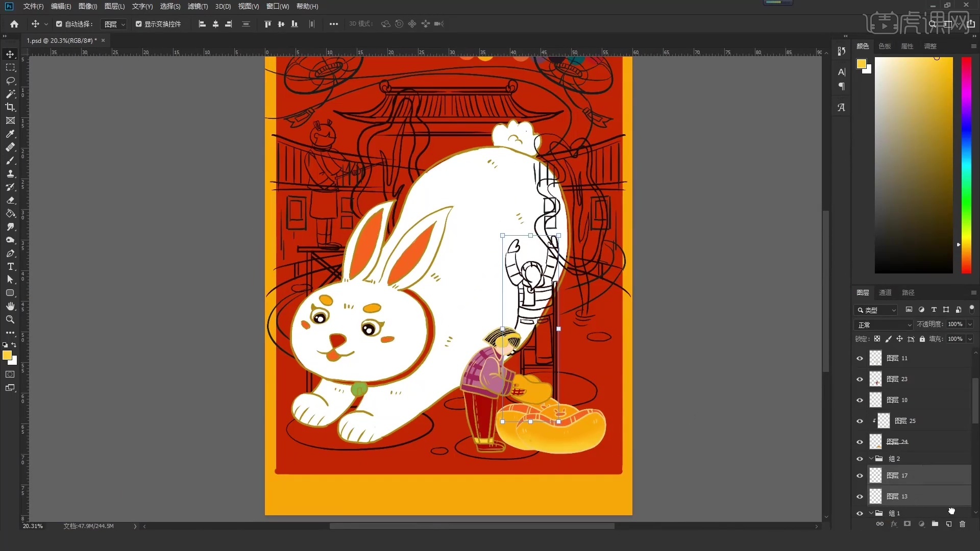
Task: Click the horizontal canvas scrollbar
Action: coord(472,526)
